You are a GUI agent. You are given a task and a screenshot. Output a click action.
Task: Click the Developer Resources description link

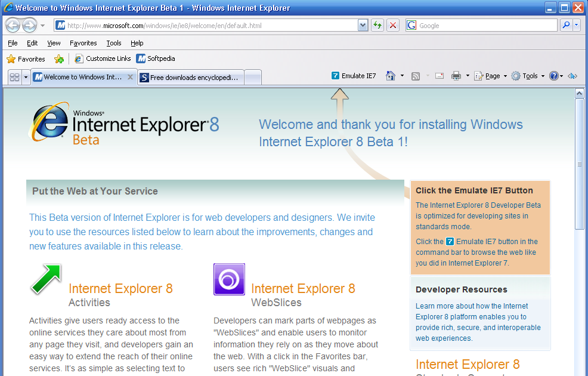(478, 322)
